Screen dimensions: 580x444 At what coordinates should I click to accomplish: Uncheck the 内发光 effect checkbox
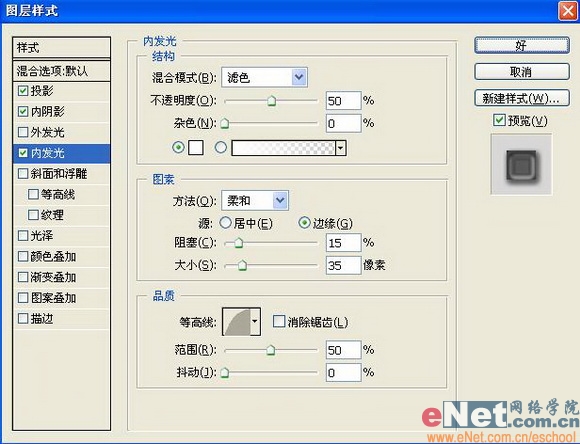tap(23, 153)
